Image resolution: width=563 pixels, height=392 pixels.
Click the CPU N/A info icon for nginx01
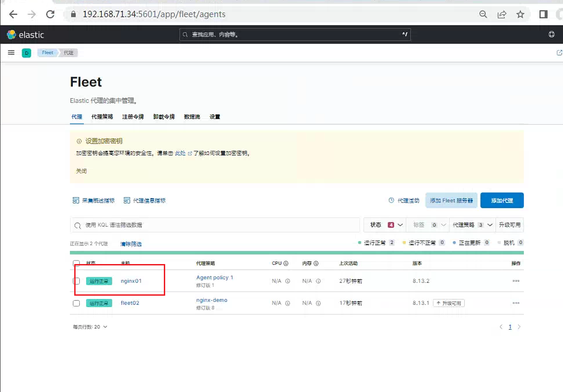287,281
